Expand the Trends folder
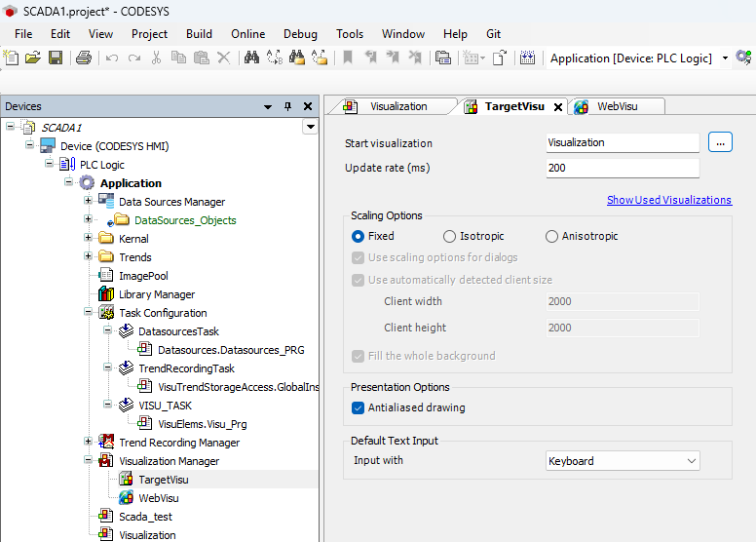 pos(89,255)
